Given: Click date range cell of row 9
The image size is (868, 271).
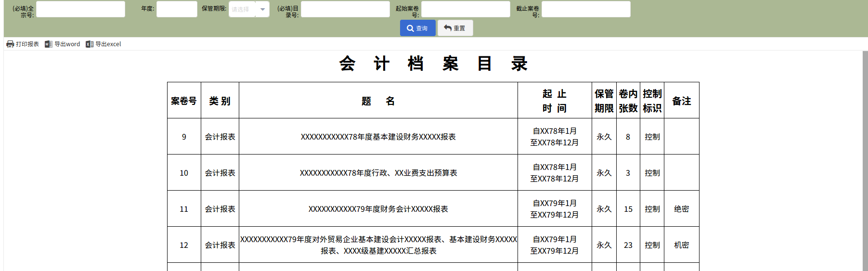Looking at the screenshot, I should pyautogui.click(x=555, y=137).
